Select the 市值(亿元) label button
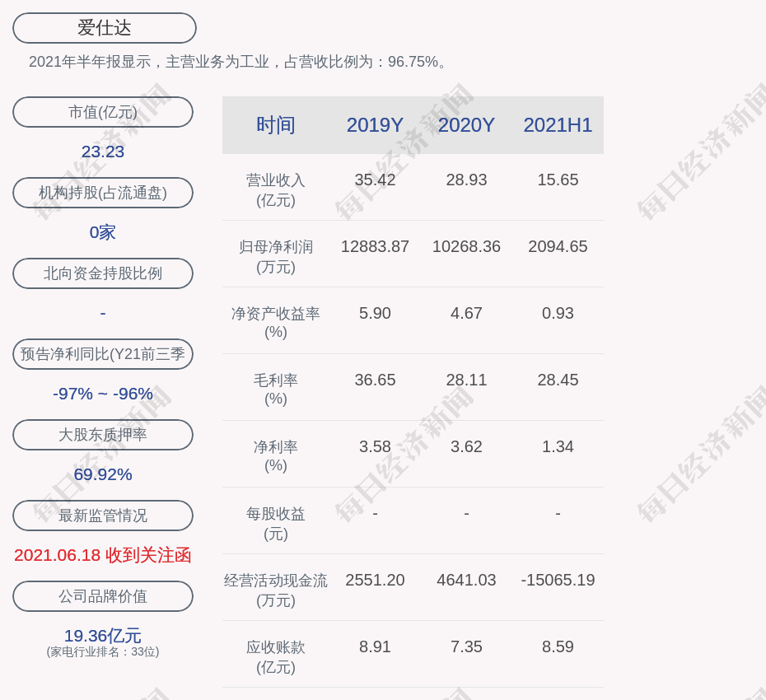The height and width of the screenshot is (700, 766). 103,112
